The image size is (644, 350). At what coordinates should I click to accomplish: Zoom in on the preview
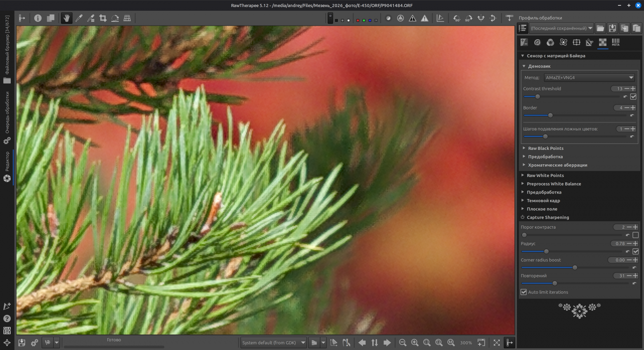(414, 343)
